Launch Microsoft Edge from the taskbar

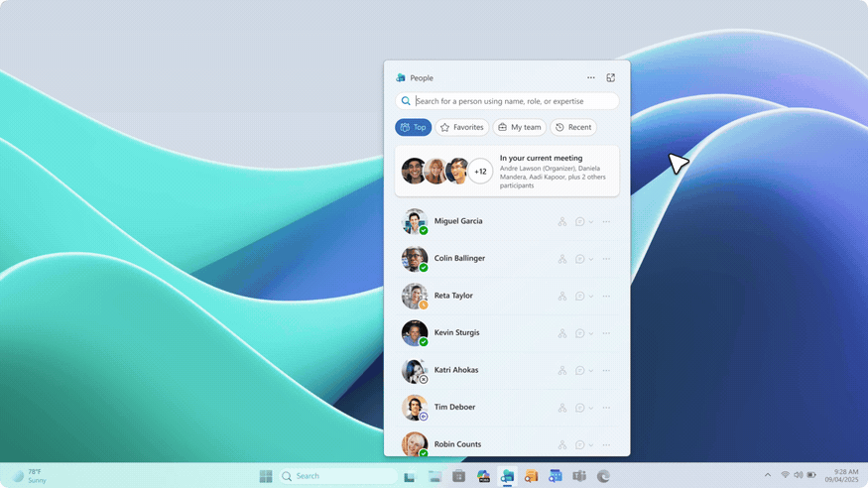[x=603, y=476]
